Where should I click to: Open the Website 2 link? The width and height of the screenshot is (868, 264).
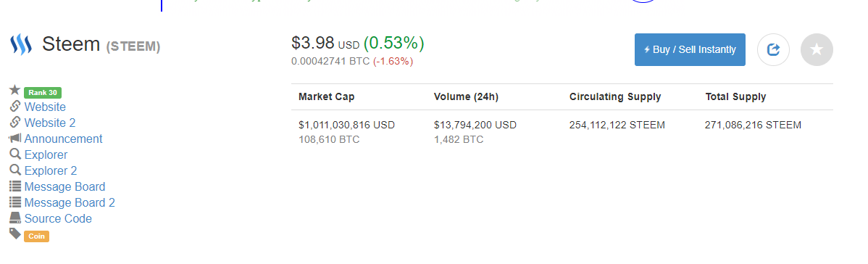[x=50, y=123]
